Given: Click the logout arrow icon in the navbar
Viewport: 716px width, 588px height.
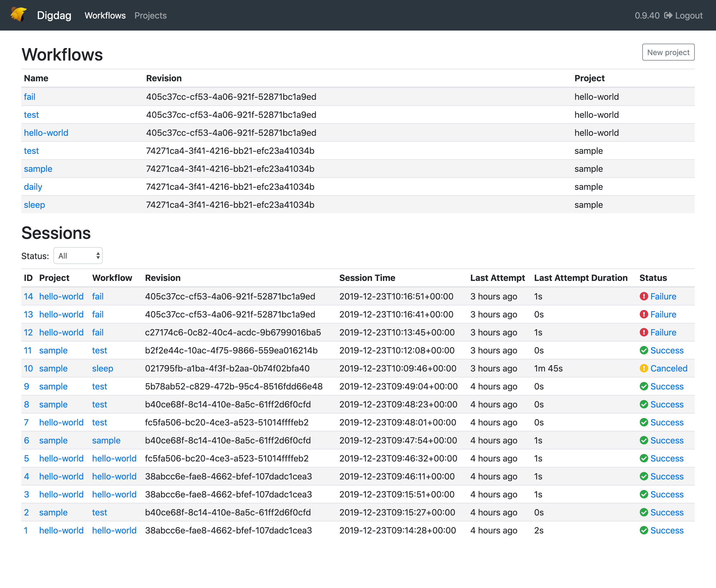Looking at the screenshot, I should click(669, 15).
